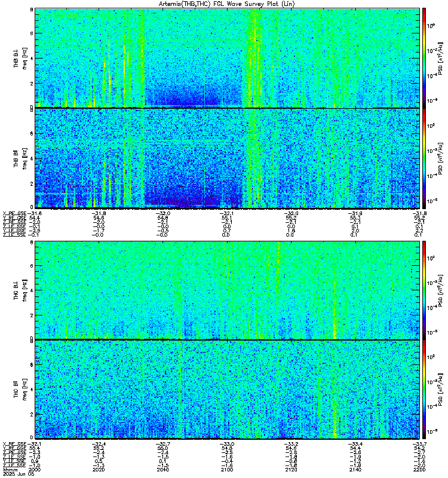Viewport: 448px width, 478px height.
Task: Select the 'THC B⊥' panel axis label
Action: (16, 290)
